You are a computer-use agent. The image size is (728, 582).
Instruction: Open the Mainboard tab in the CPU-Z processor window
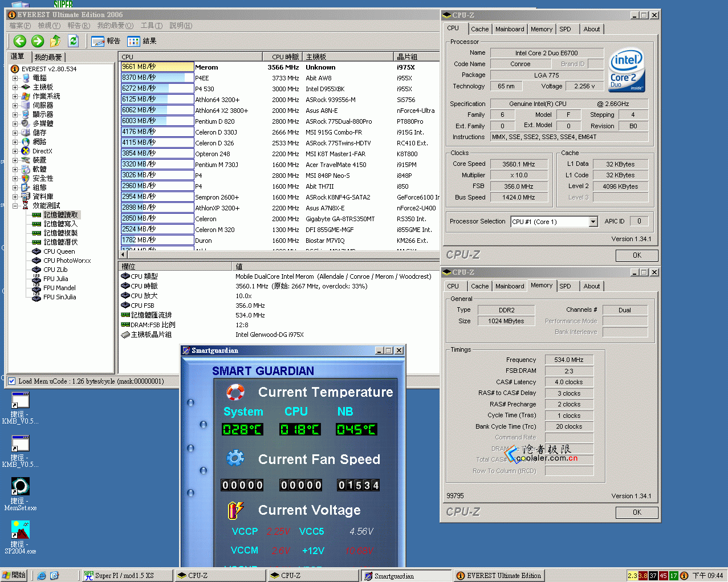[510, 29]
